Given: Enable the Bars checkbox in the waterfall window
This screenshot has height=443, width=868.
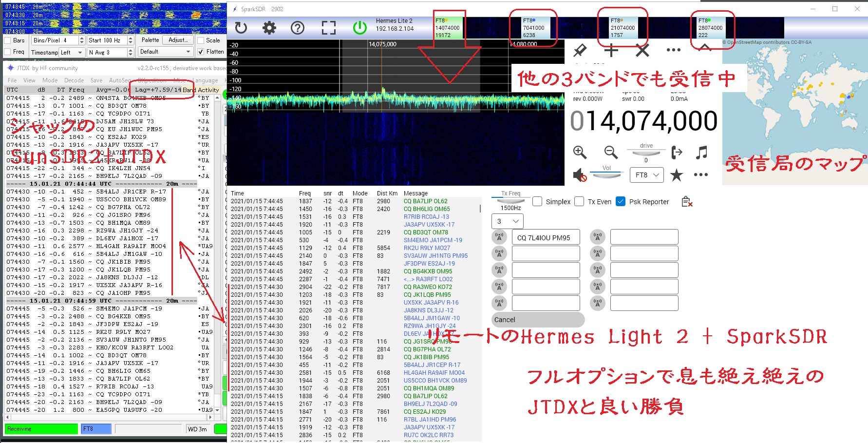Looking at the screenshot, I should click(7, 40).
